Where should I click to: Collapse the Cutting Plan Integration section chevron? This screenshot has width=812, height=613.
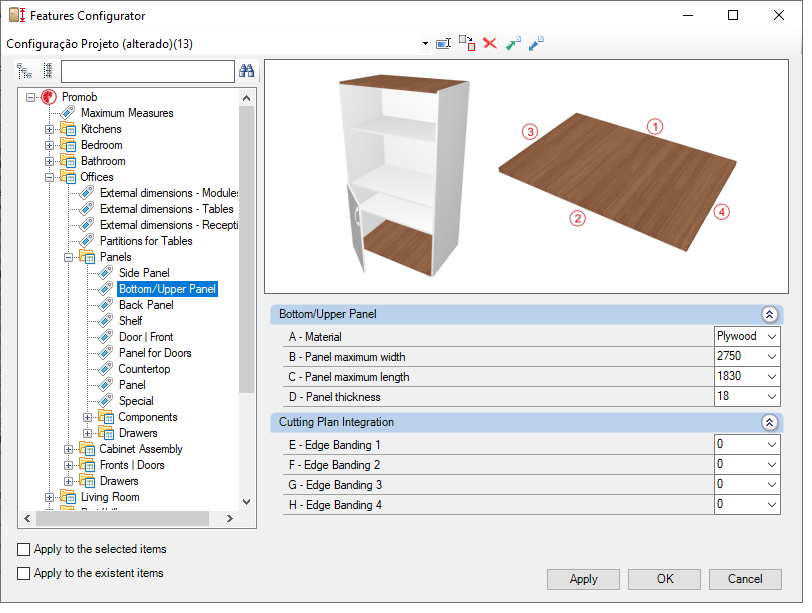[770, 422]
